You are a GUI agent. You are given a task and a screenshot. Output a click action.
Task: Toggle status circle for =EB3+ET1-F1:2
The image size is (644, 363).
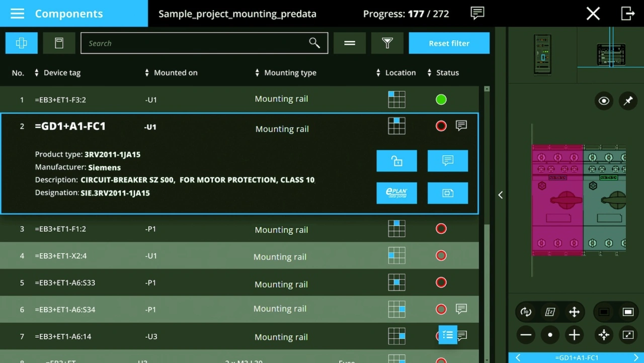(x=441, y=229)
